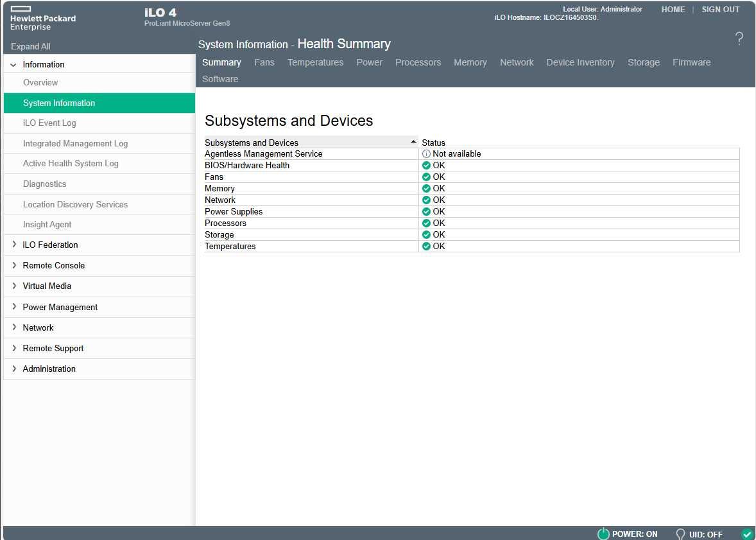
Task: Toggle the UID light bulb icon
Action: 680,534
